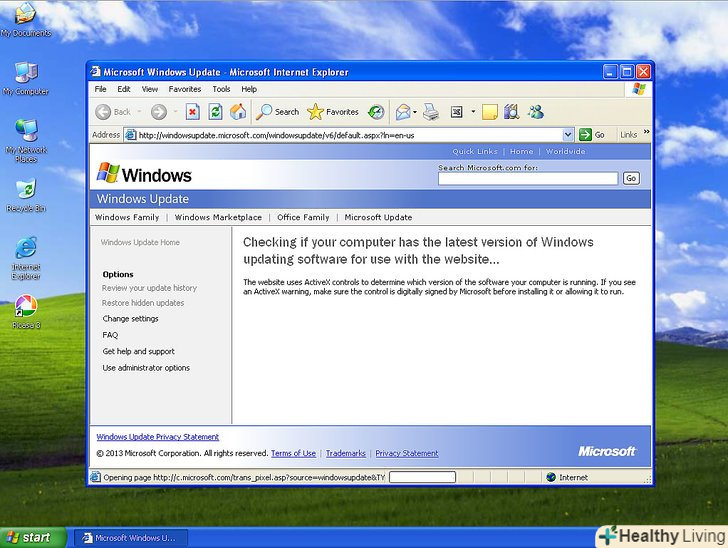Click the Internet zone globe in status bar
The width and height of the screenshot is (728, 548).
[551, 477]
